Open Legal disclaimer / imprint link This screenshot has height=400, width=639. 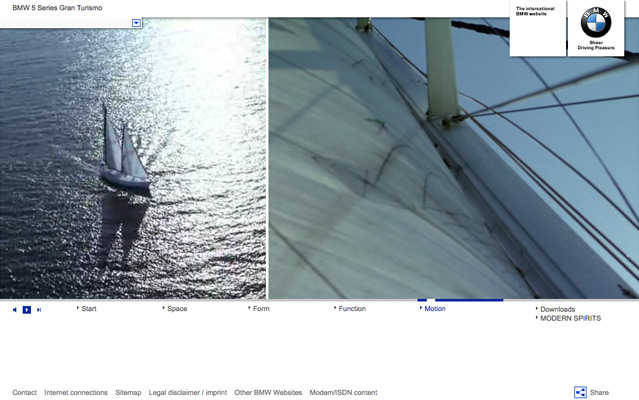point(187,393)
